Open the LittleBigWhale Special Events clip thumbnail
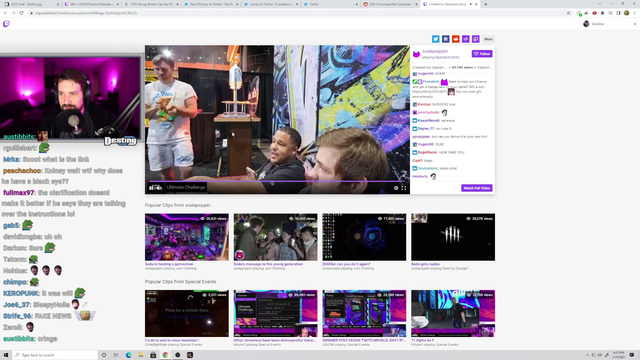This screenshot has width=640, height=360. tap(187, 313)
